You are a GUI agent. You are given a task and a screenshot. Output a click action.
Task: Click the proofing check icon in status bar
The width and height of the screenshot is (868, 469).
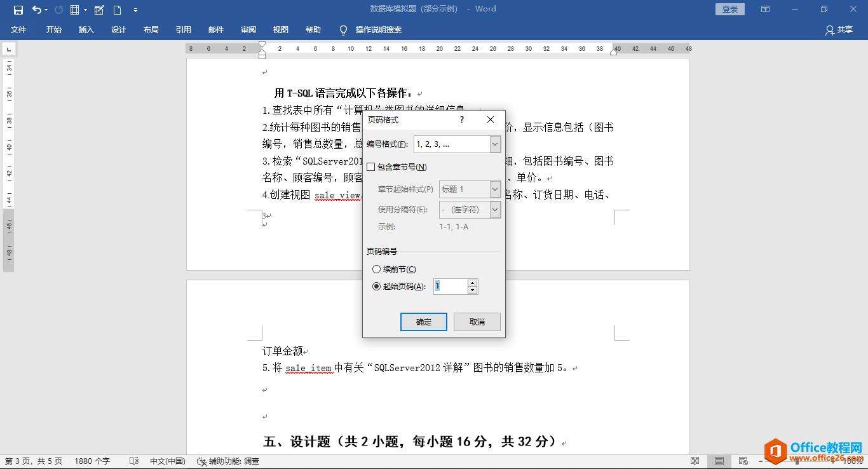[134, 461]
